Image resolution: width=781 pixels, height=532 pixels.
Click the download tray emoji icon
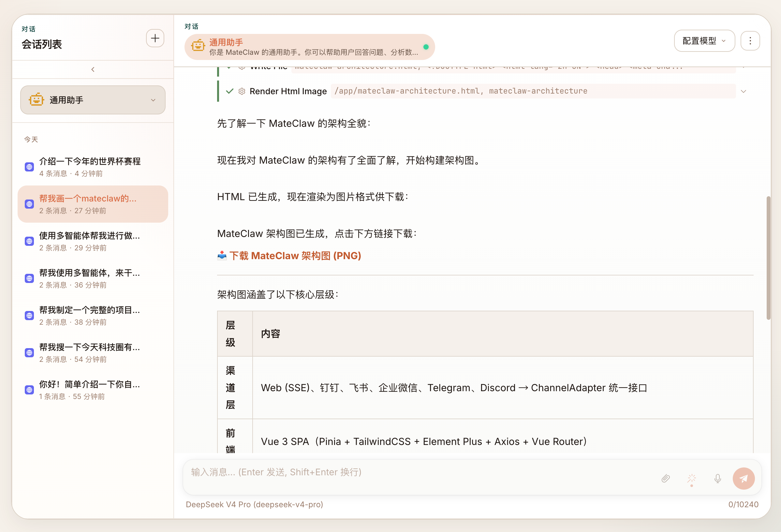pyautogui.click(x=222, y=256)
